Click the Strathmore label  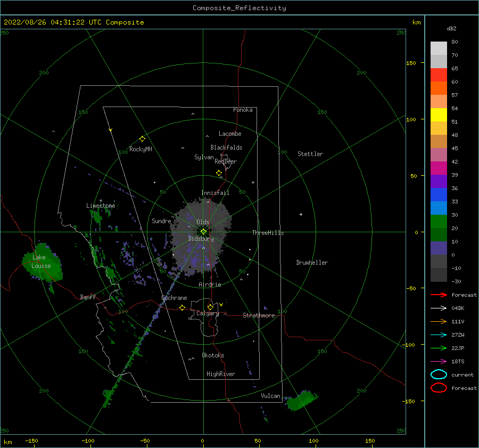coord(259,315)
